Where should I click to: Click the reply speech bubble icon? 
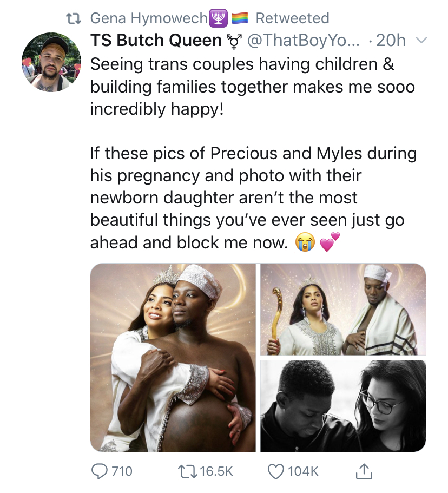point(99,471)
